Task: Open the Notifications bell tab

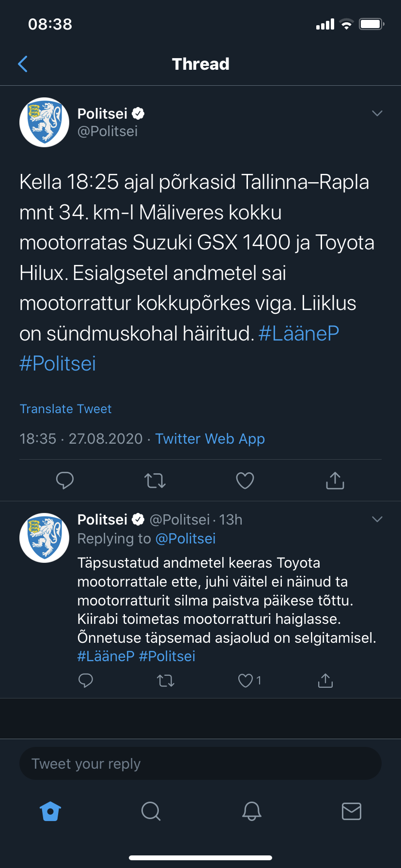Action: point(252,811)
